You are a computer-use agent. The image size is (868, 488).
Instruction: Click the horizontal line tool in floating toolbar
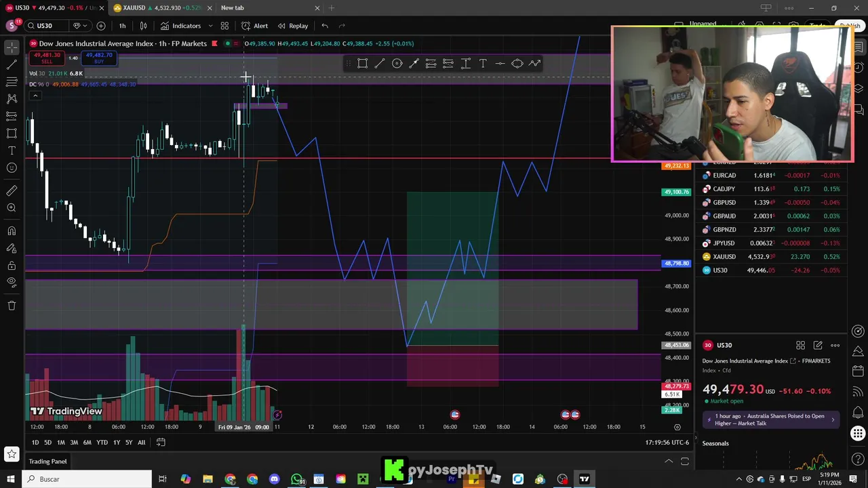(x=500, y=64)
